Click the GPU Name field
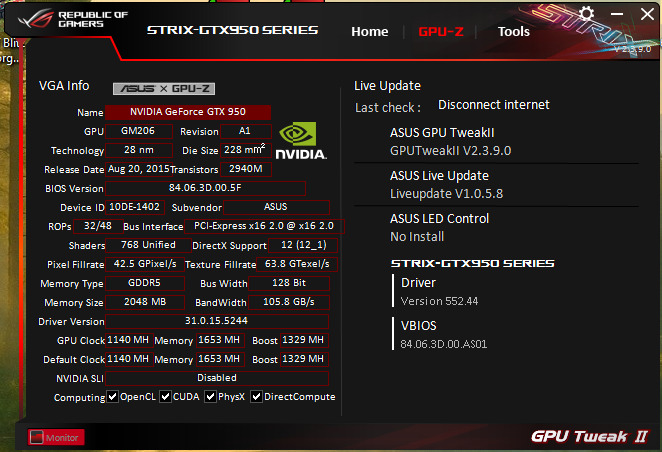 [188, 112]
